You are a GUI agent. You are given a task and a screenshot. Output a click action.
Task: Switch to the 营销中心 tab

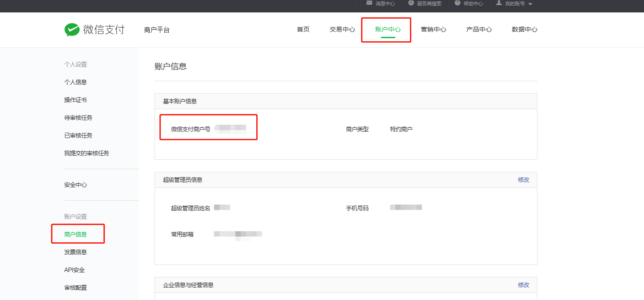[x=433, y=30]
